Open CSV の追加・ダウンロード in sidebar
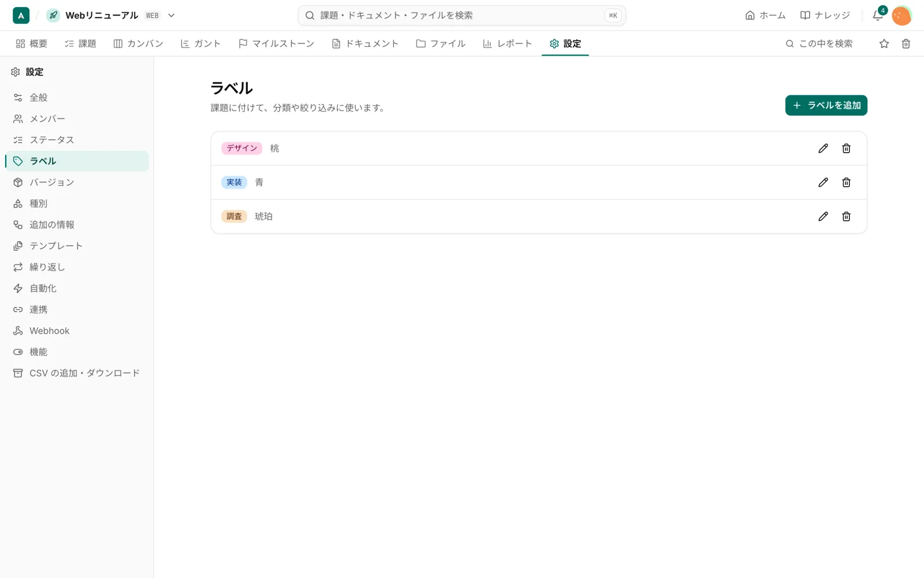This screenshot has width=924, height=578. pyautogui.click(x=77, y=373)
